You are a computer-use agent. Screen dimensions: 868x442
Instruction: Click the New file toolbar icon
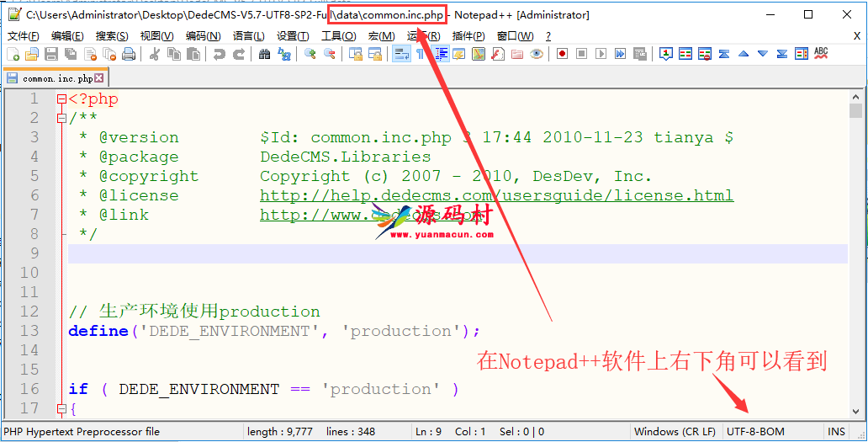13,54
